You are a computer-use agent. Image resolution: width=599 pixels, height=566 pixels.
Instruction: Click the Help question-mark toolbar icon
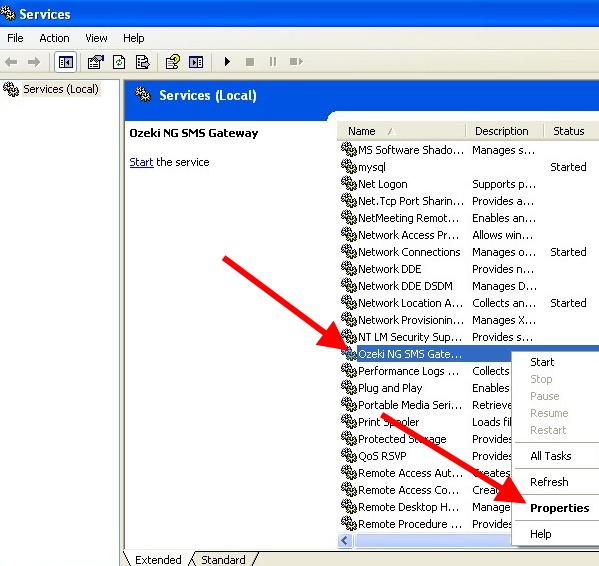point(173,62)
